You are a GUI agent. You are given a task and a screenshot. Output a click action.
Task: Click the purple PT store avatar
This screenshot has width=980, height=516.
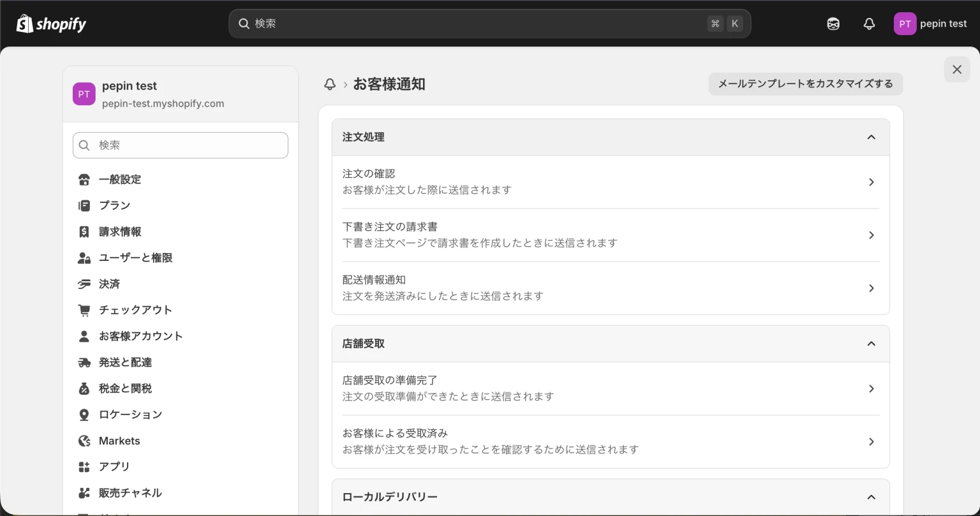904,24
